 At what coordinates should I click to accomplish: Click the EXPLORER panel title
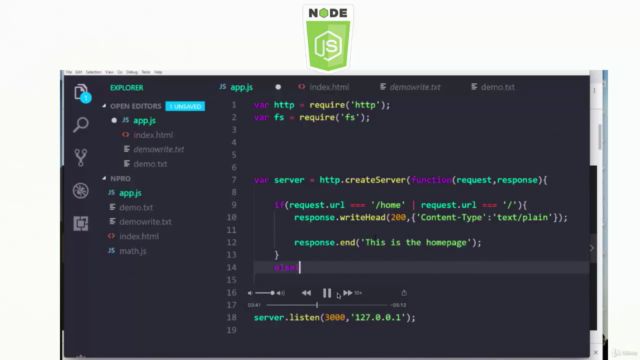point(127,88)
